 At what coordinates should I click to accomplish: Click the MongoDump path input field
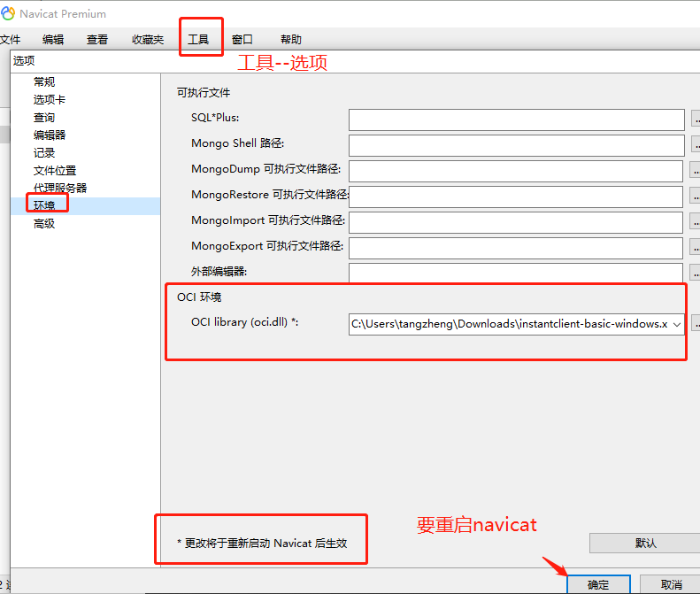pyautogui.click(x=516, y=172)
